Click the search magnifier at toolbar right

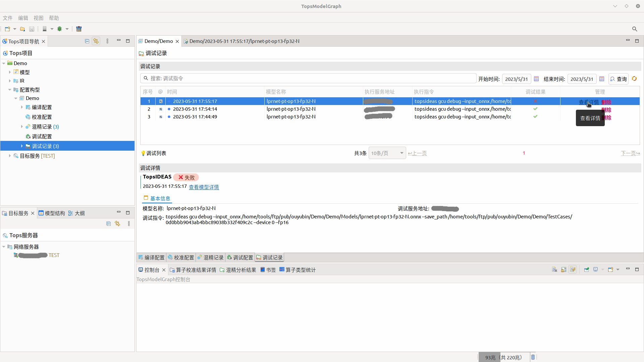635,29
